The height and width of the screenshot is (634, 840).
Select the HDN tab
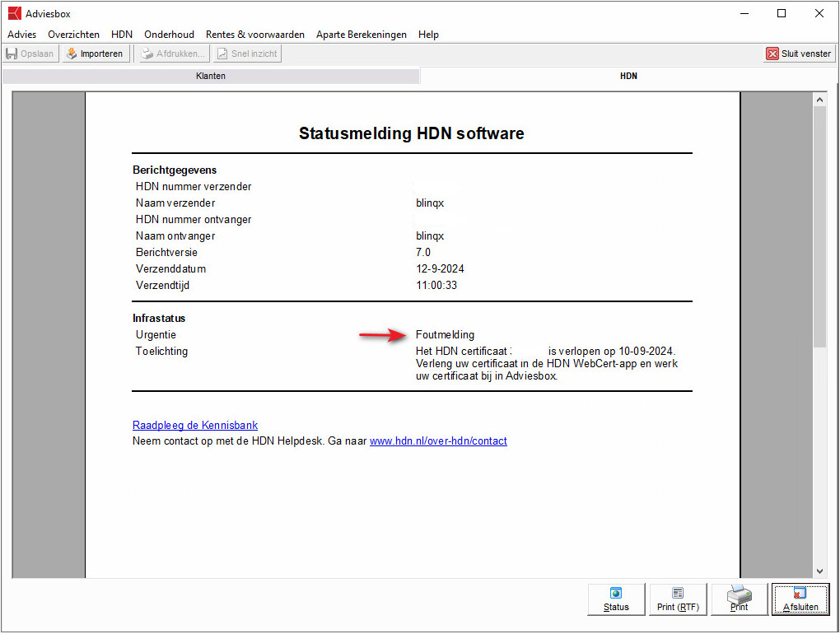coord(628,76)
